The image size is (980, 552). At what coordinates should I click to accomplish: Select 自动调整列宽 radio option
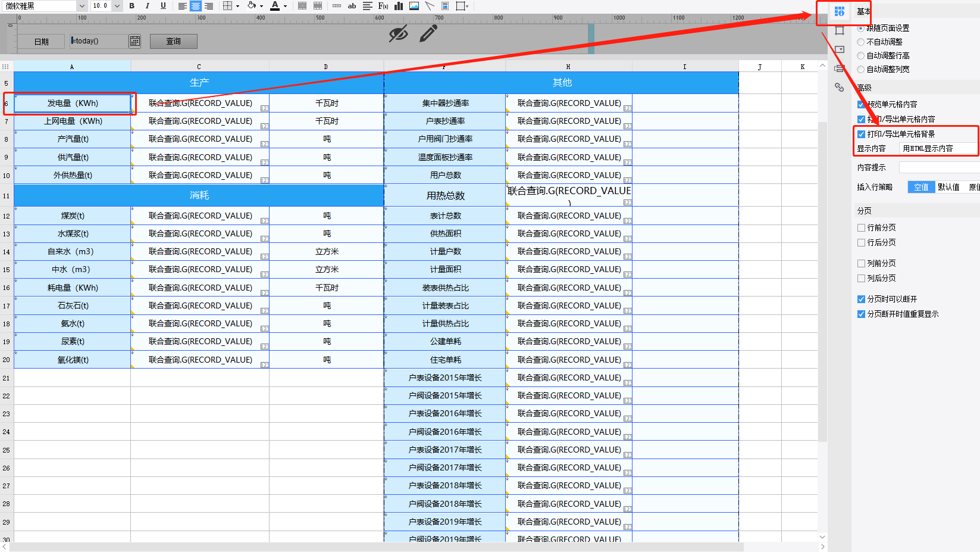(860, 69)
